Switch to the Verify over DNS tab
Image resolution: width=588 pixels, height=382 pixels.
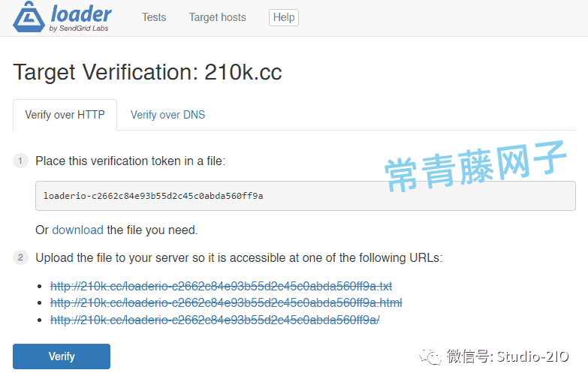coord(167,115)
